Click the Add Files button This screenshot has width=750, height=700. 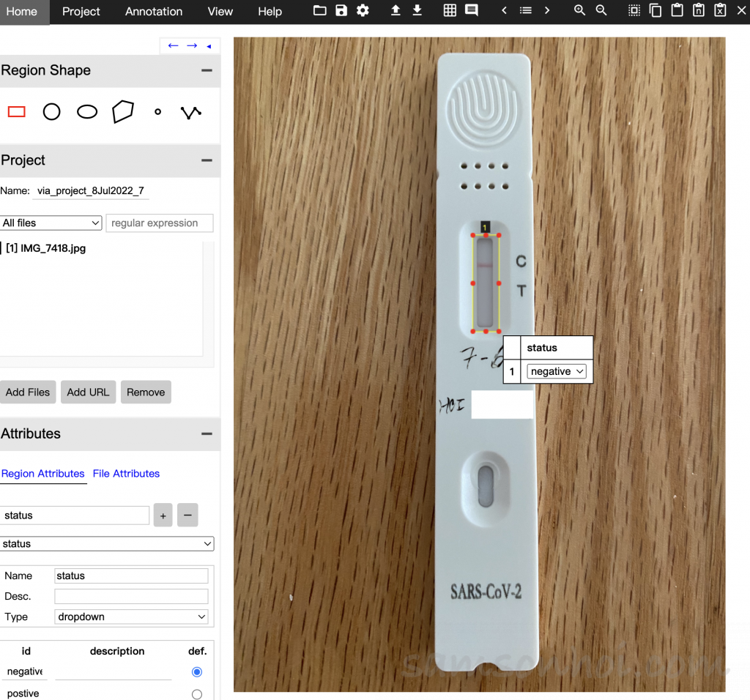[28, 392]
